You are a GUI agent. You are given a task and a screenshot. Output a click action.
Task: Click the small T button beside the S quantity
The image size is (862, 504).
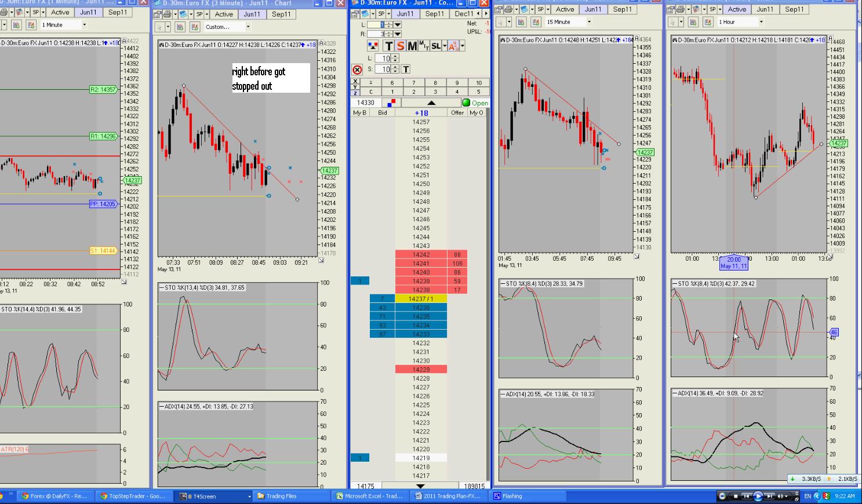(x=406, y=70)
